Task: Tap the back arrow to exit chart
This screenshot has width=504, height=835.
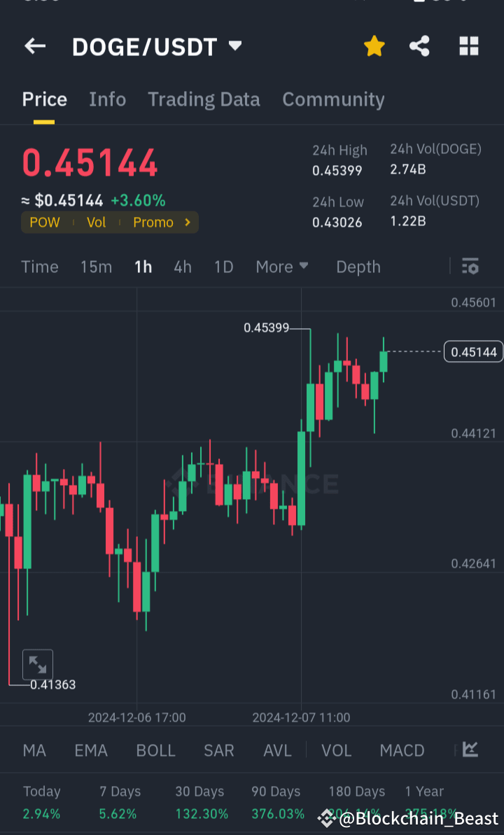Action: click(x=34, y=45)
